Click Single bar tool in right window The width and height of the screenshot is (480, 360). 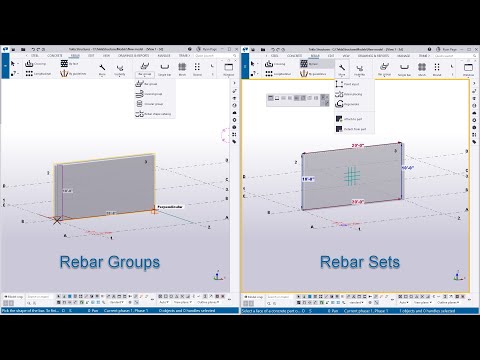(x=404, y=69)
